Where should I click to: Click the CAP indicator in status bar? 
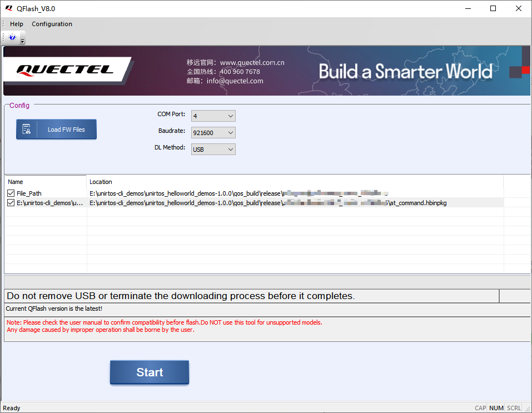tap(480, 408)
